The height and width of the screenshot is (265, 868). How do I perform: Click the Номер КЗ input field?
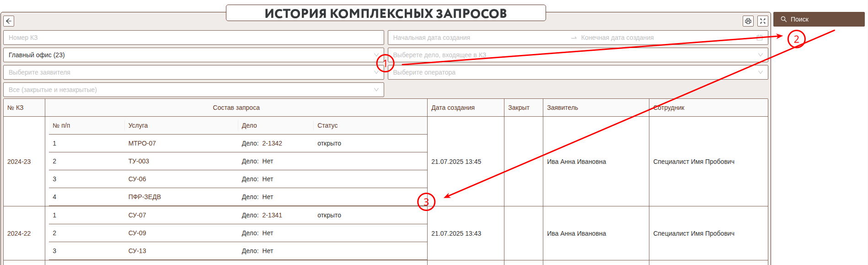[193, 38]
